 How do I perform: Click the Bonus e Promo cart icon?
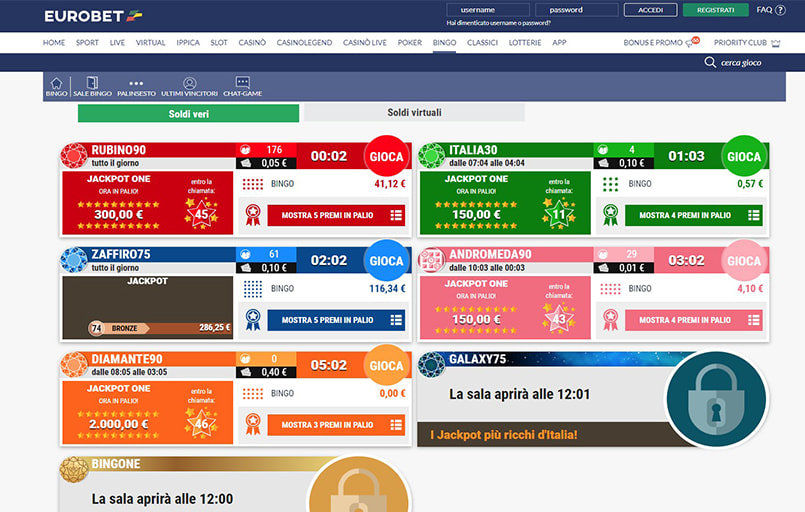(691, 43)
